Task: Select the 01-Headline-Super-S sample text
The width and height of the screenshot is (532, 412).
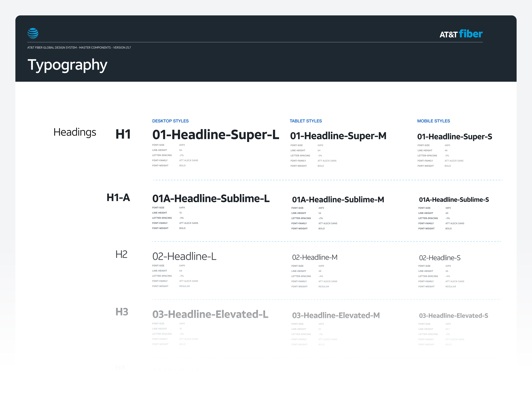Action: [x=455, y=137]
